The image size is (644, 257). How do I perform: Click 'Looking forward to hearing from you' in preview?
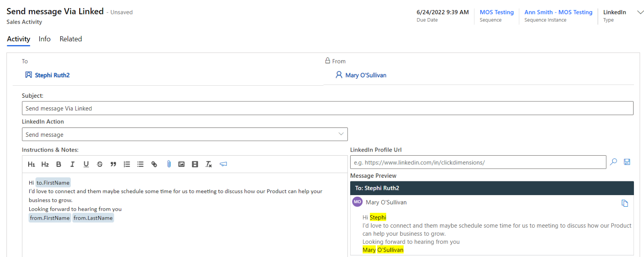click(411, 242)
